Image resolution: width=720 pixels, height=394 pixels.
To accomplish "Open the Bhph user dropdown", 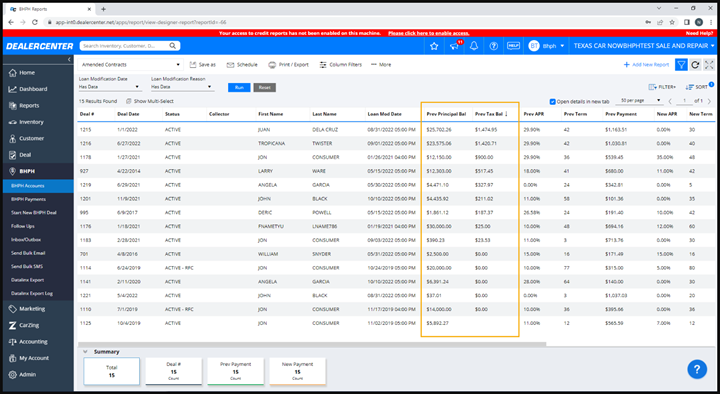I will coord(546,46).
